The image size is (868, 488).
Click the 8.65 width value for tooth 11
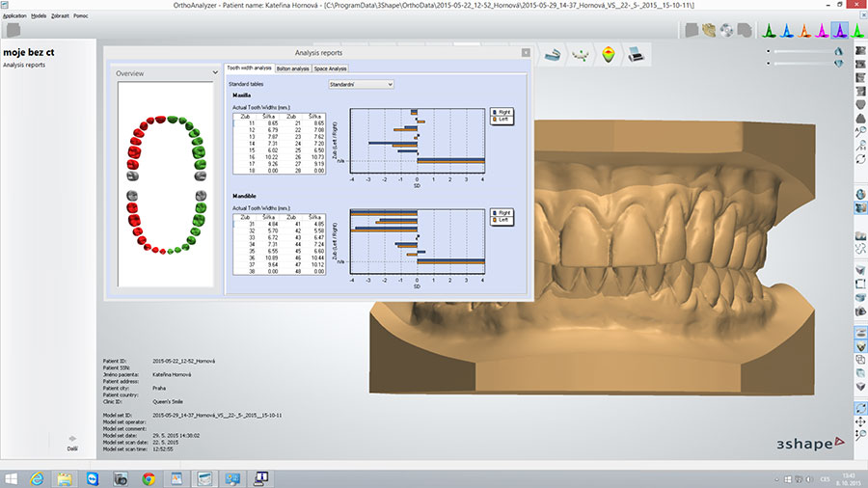pyautogui.click(x=273, y=123)
